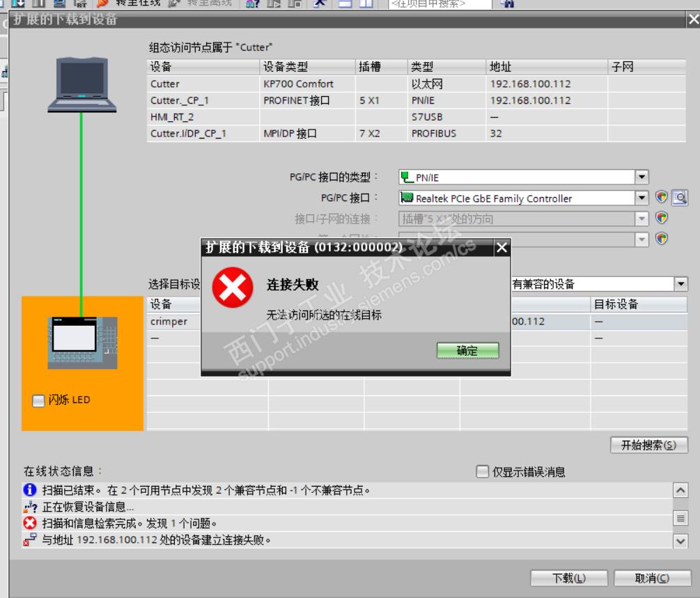The image size is (700, 598).
Task: Select the 5 X1 slot cell
Action: pos(381,100)
